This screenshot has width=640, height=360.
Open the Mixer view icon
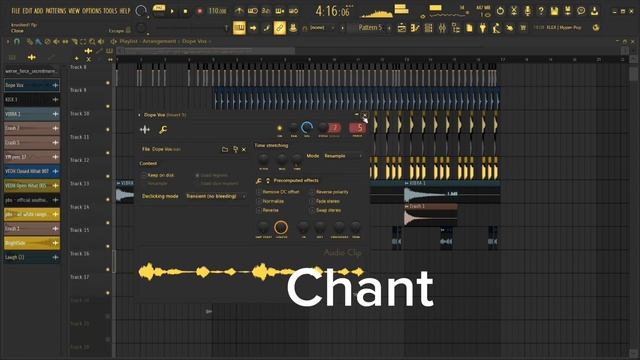click(442, 28)
